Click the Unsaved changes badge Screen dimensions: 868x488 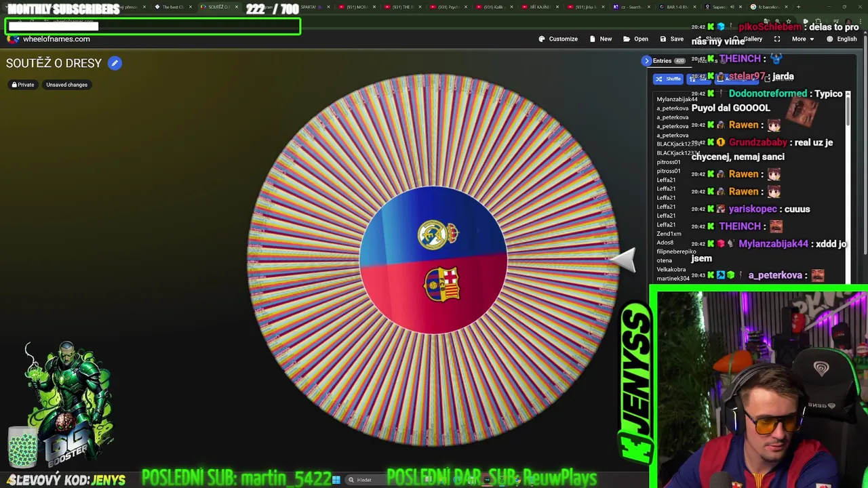[66, 85]
